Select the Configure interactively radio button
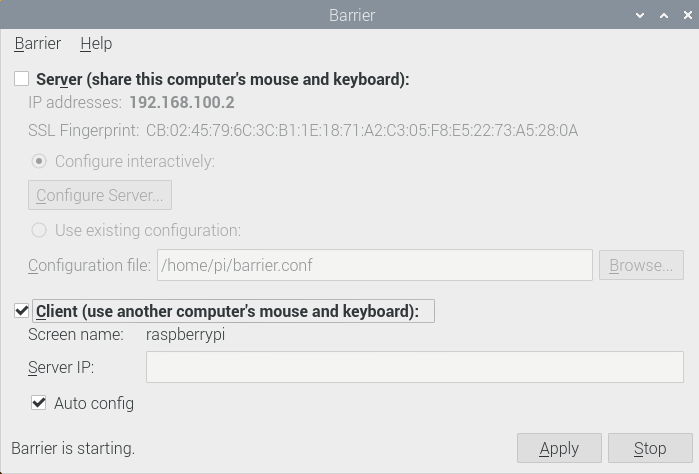The width and height of the screenshot is (699, 474). point(39,161)
